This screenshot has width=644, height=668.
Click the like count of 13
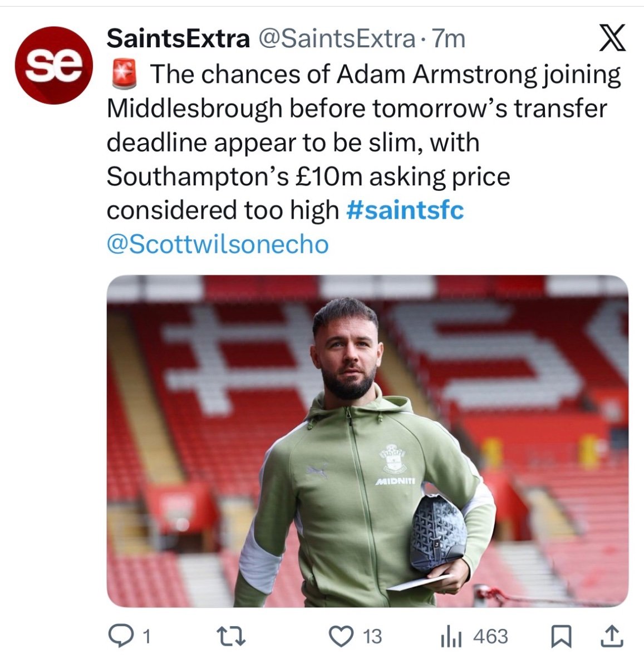coord(372,636)
